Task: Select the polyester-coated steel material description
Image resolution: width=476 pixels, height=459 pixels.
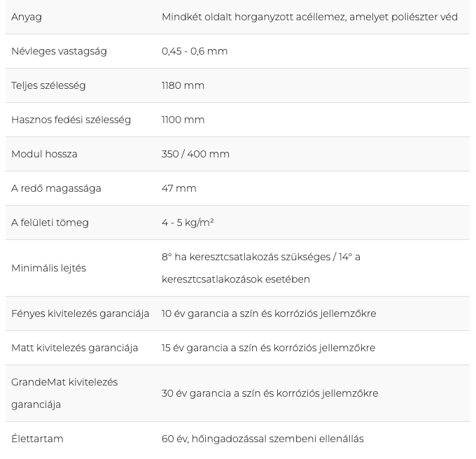Action: click(x=309, y=17)
